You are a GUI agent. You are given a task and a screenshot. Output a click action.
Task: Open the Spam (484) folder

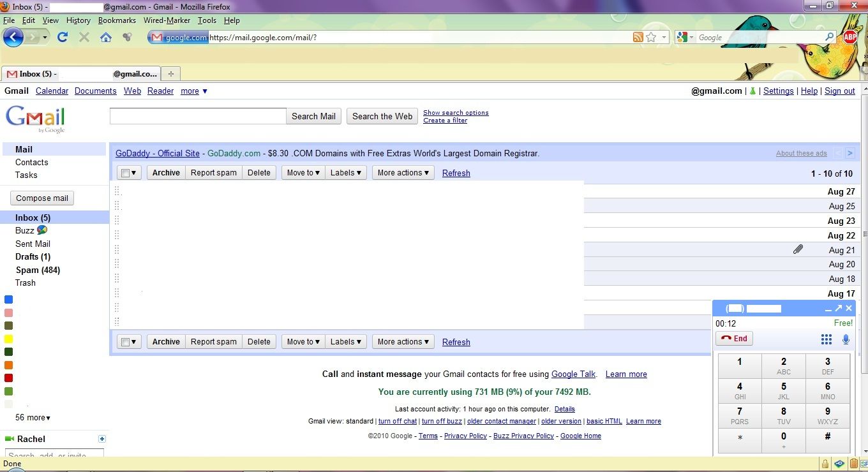pos(37,270)
